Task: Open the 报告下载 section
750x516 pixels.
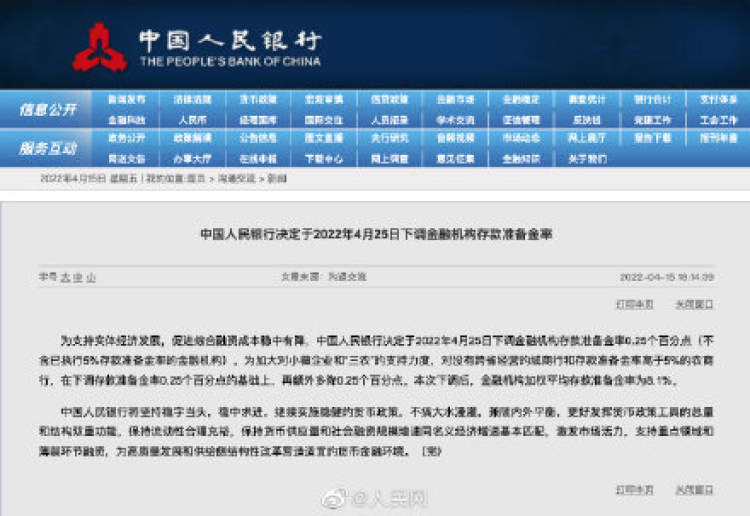Action: click(x=653, y=138)
